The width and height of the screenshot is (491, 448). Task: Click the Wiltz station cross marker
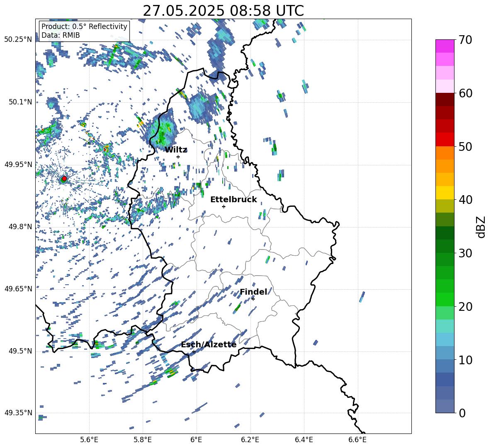[178, 157]
